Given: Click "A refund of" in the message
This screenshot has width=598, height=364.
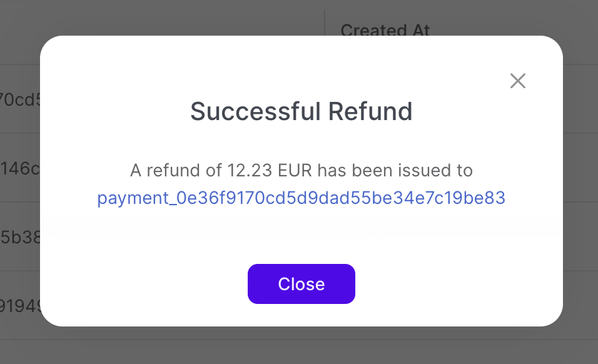Looking at the screenshot, I should click(x=169, y=170).
